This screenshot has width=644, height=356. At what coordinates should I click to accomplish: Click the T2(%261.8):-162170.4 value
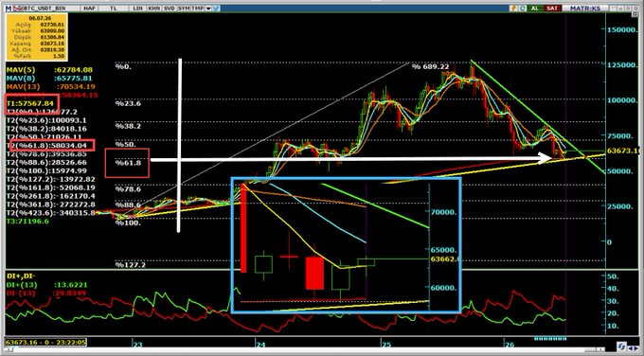(x=50, y=196)
